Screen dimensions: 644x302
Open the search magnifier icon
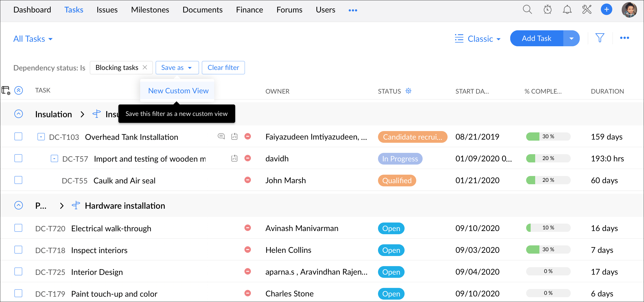pyautogui.click(x=527, y=10)
